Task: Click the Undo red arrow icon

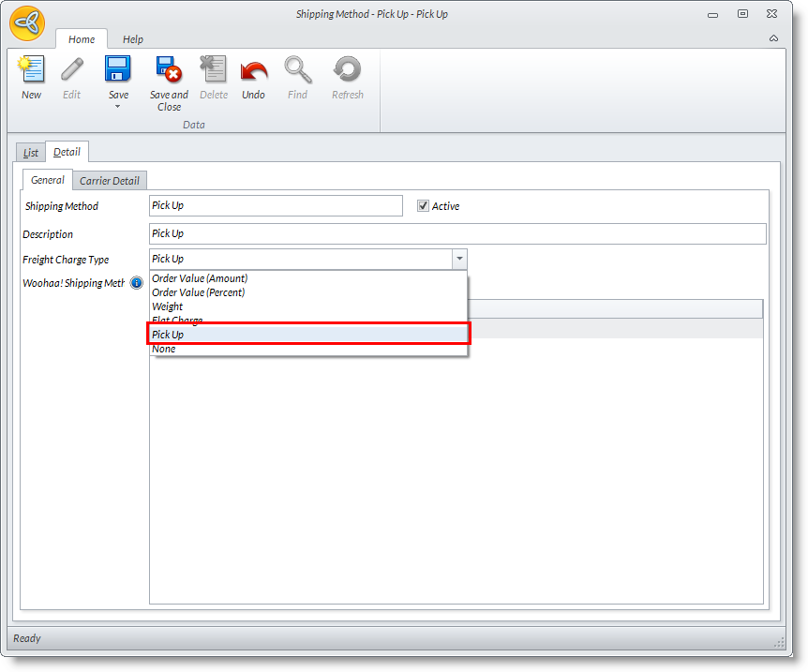Action: point(253,71)
